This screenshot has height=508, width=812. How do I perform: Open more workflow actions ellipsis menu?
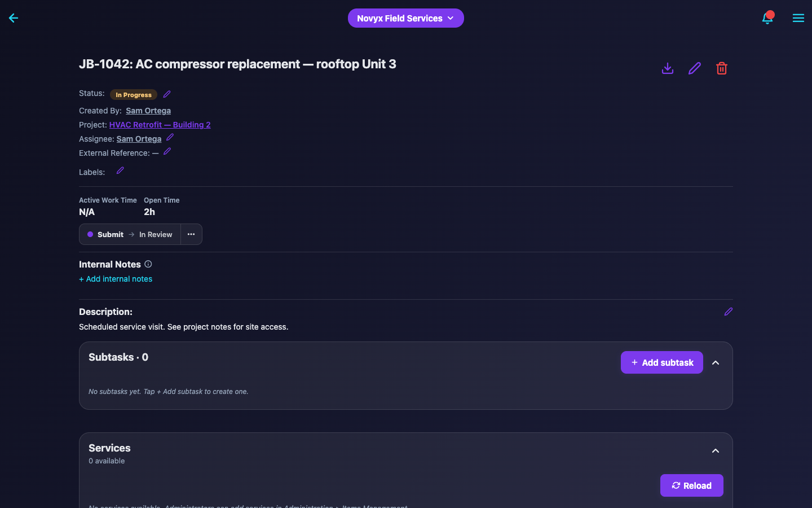pyautogui.click(x=191, y=234)
